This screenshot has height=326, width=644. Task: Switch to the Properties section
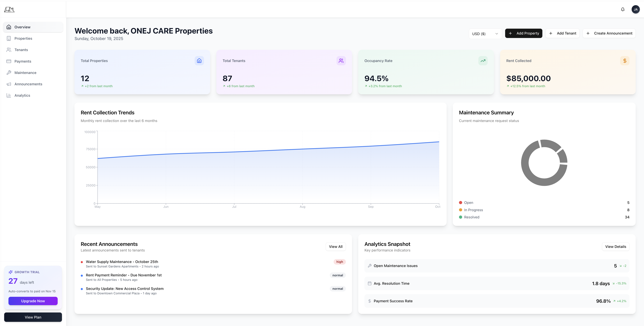(23, 38)
